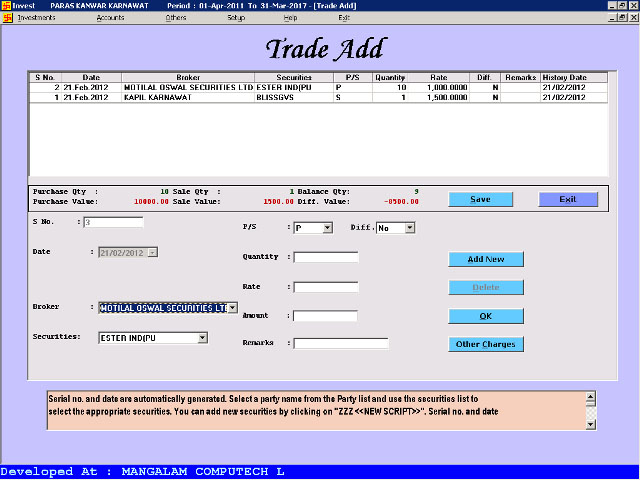Click the Remarks text field

pyautogui.click(x=340, y=343)
